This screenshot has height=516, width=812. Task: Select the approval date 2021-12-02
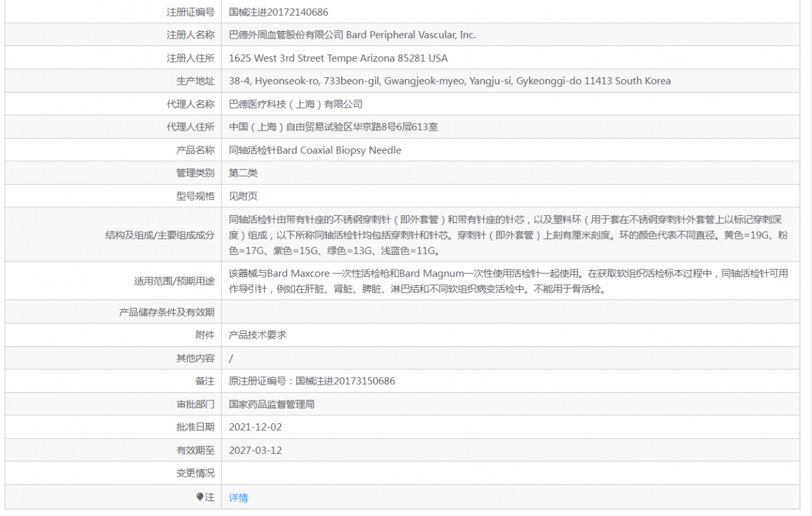coord(255,427)
